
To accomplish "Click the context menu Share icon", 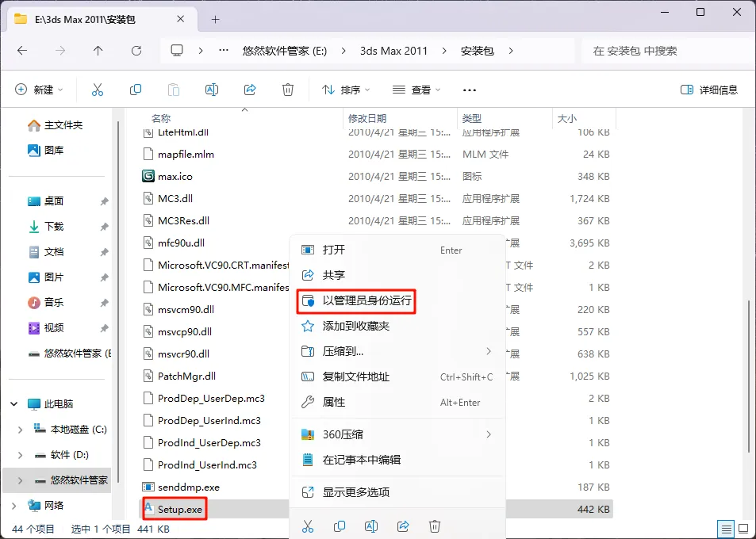I will 403,526.
